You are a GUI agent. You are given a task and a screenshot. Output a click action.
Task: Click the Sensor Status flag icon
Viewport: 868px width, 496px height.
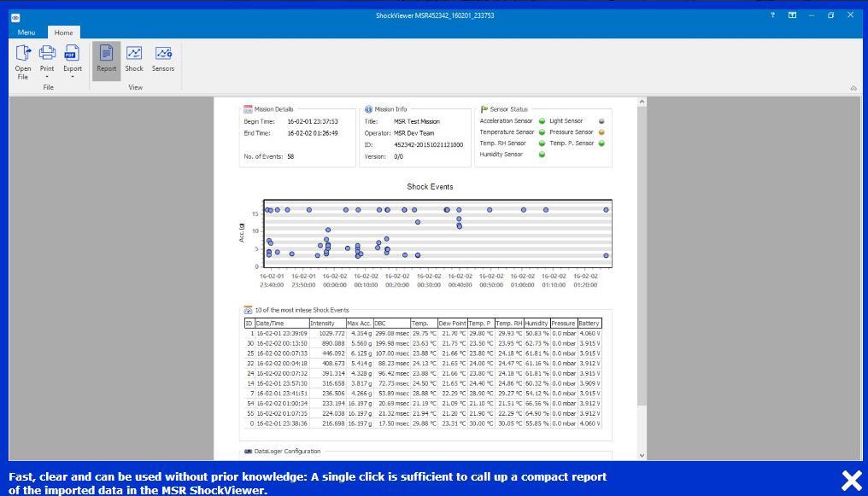[484, 109]
